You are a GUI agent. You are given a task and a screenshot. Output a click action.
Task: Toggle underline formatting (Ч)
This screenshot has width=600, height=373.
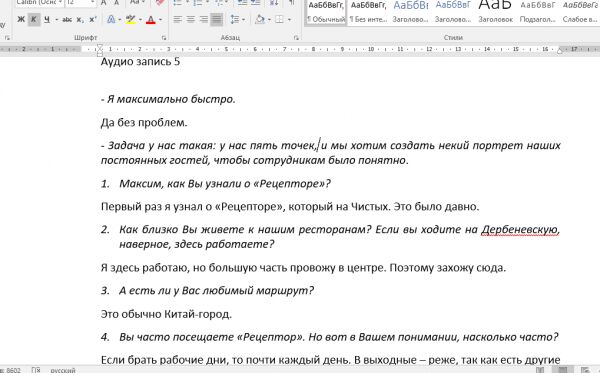click(47, 19)
